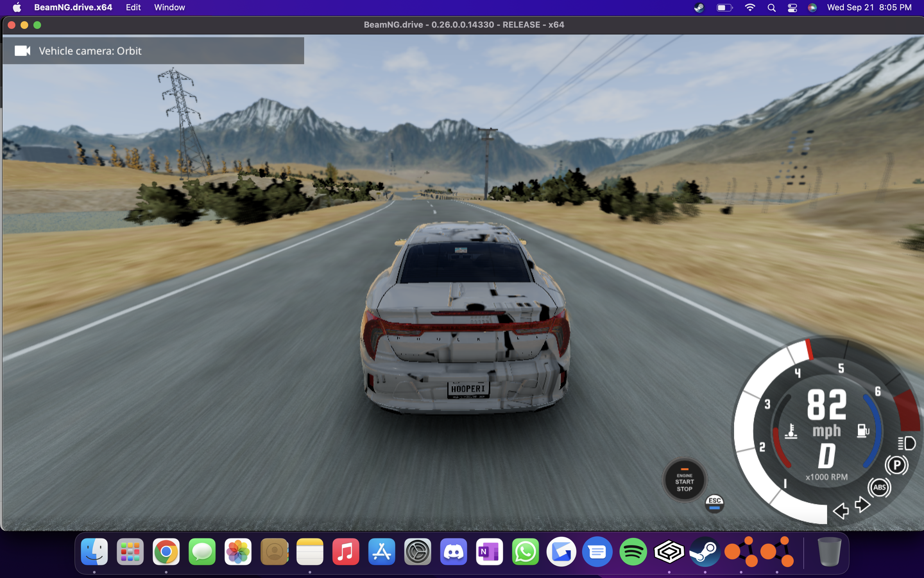Open the Apple menu
Screen dimensions: 924x578
click(x=17, y=7)
